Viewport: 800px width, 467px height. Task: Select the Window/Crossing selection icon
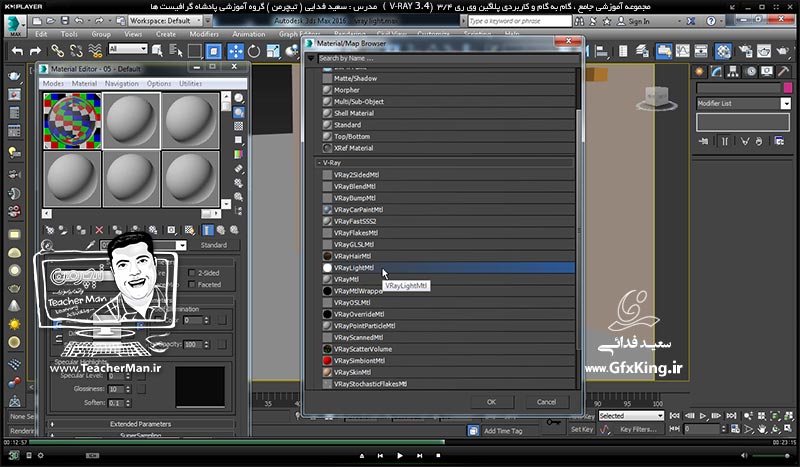pyautogui.click(x=214, y=51)
